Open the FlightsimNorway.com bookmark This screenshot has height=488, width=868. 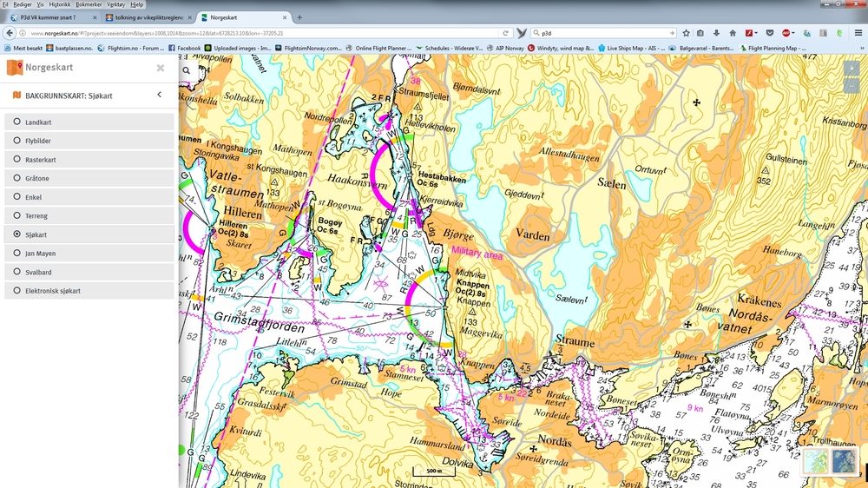point(309,48)
